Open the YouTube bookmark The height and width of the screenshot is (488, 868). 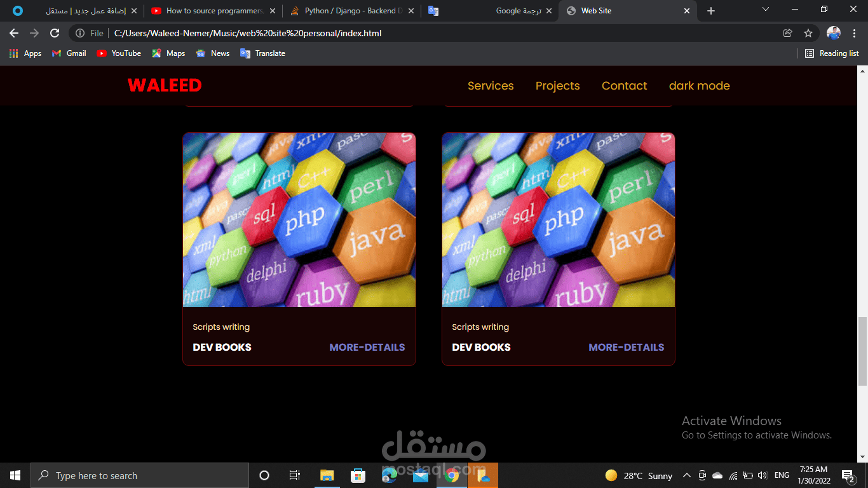(x=119, y=53)
